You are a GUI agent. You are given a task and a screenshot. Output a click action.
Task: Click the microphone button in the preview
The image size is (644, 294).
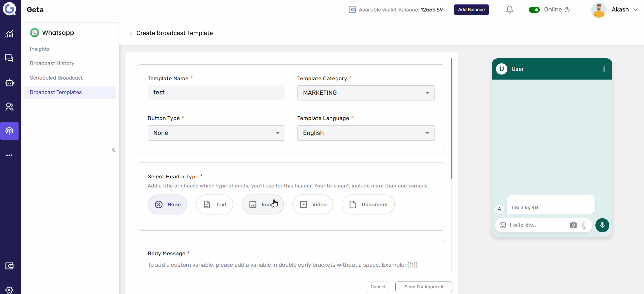pos(602,225)
